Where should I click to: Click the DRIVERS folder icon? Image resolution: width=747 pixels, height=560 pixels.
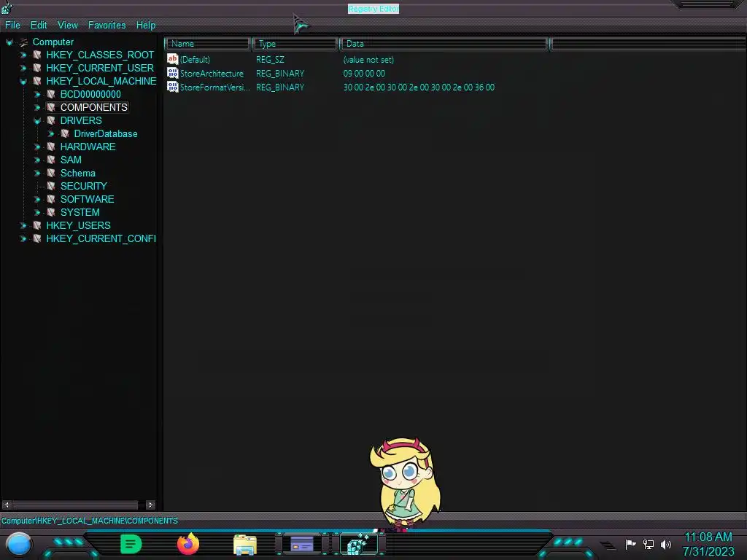point(51,120)
